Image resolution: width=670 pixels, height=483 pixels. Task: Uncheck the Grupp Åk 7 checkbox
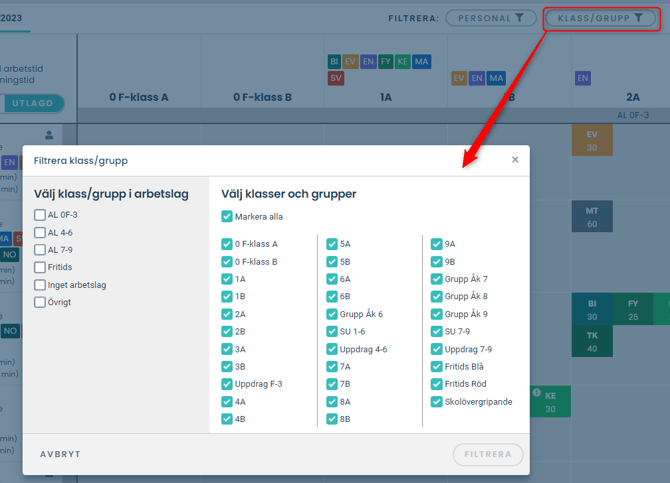436,279
